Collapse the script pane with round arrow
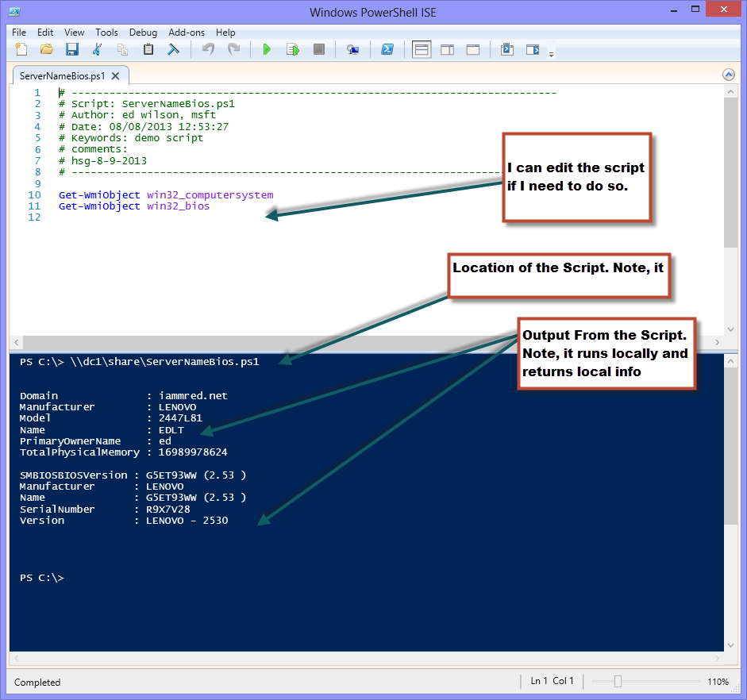 (x=729, y=75)
